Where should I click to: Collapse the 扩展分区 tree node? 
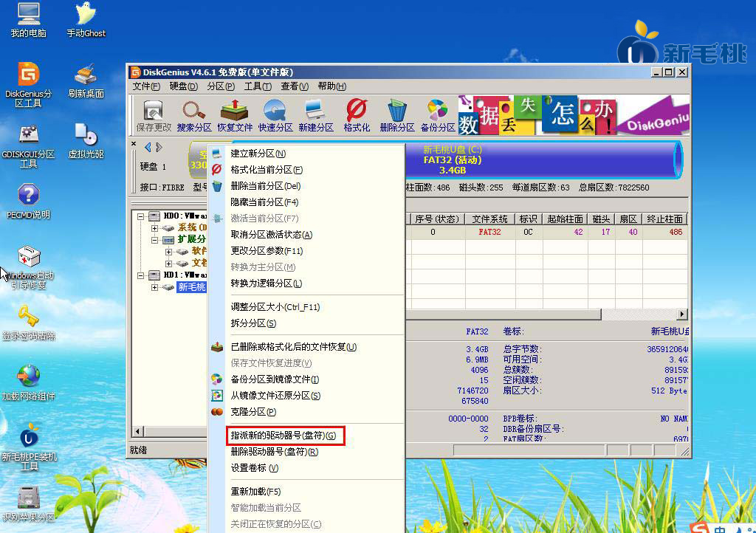[x=154, y=239]
